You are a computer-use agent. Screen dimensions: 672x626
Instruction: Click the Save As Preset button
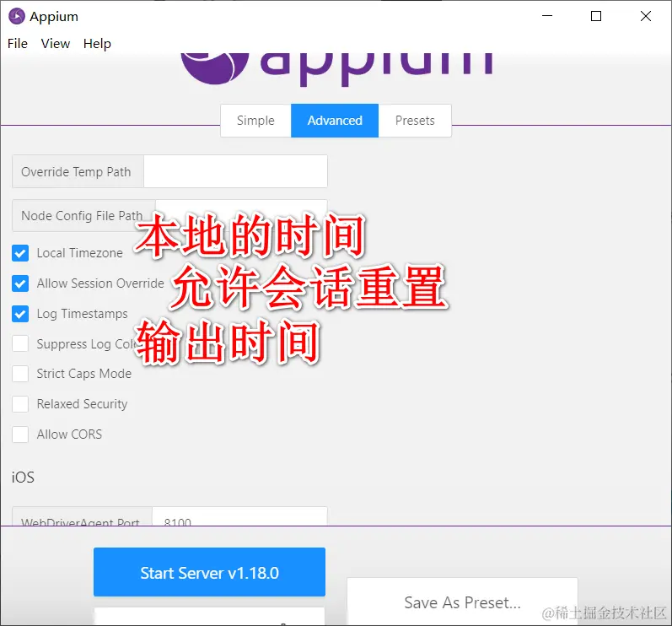point(462,602)
